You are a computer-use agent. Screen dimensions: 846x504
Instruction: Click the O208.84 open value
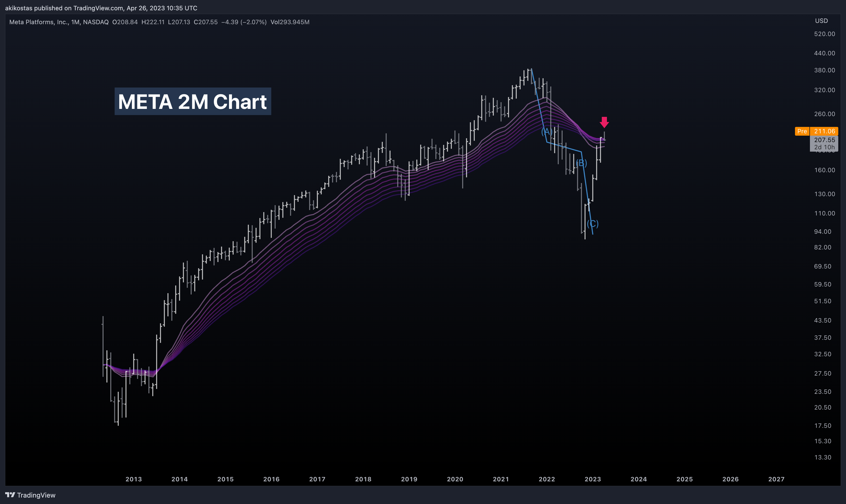[x=125, y=22]
